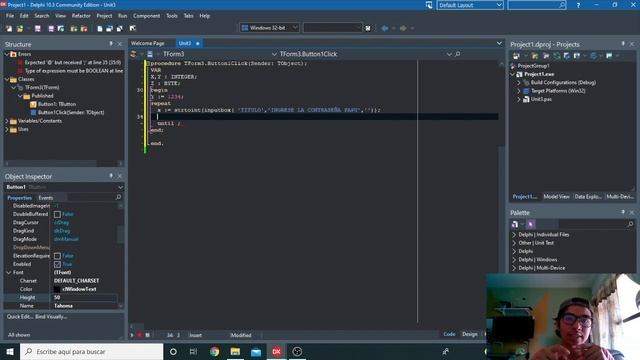Pin the Structure panel

[111, 43]
